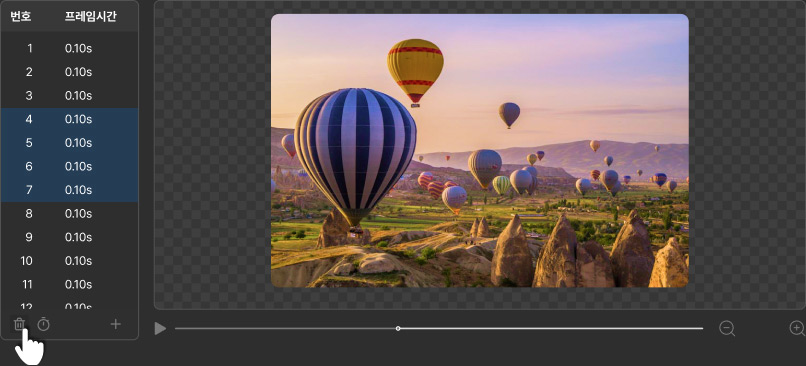Image resolution: width=806 pixels, height=366 pixels.
Task: Select frame 1 in the list
Action: (x=69, y=48)
